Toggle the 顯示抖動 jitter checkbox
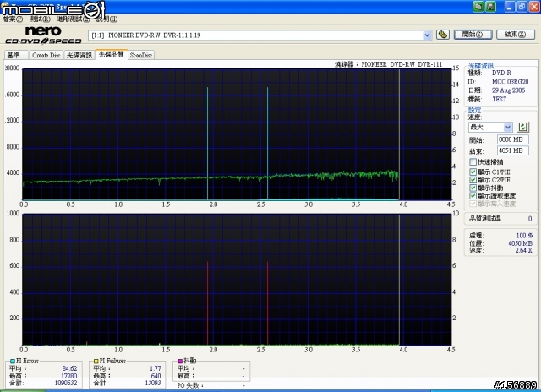This screenshot has height=392, width=541. pyautogui.click(x=473, y=188)
